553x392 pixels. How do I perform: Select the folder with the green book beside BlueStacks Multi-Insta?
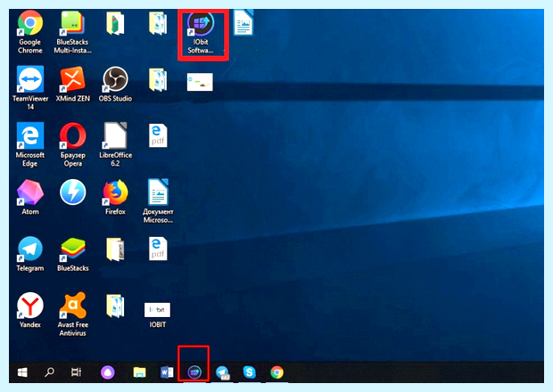(115, 23)
